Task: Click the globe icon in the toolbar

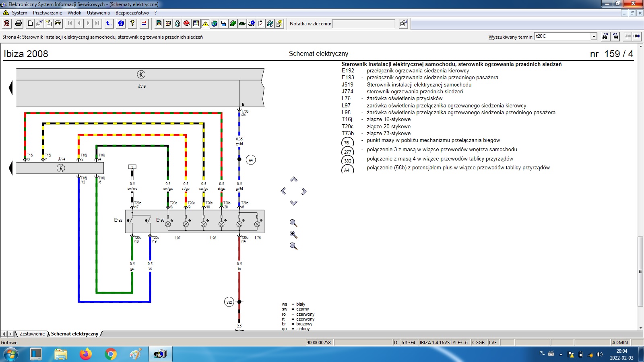Action: (215, 23)
